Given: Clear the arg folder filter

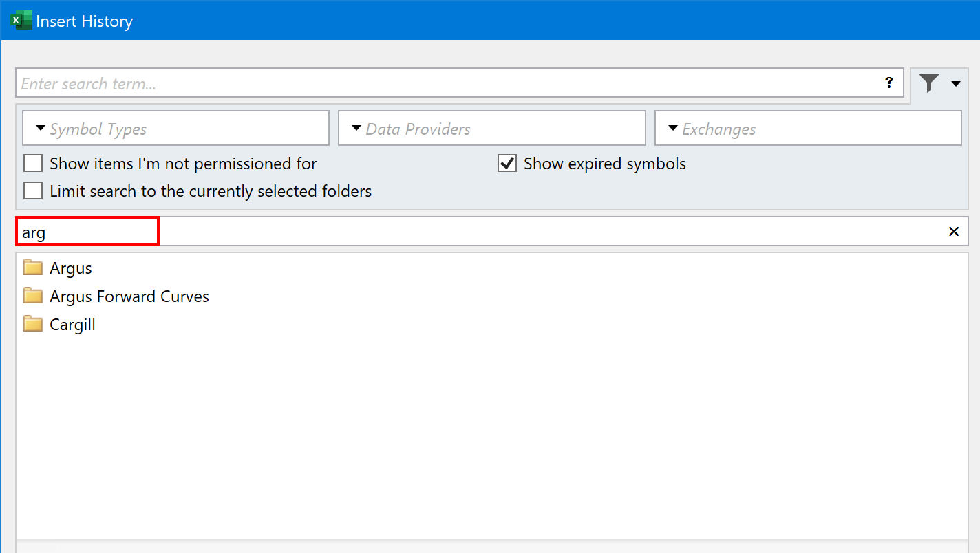Looking at the screenshot, I should pos(954,232).
